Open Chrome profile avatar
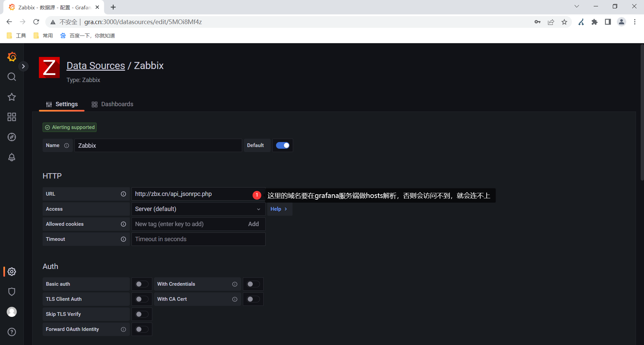 point(622,22)
